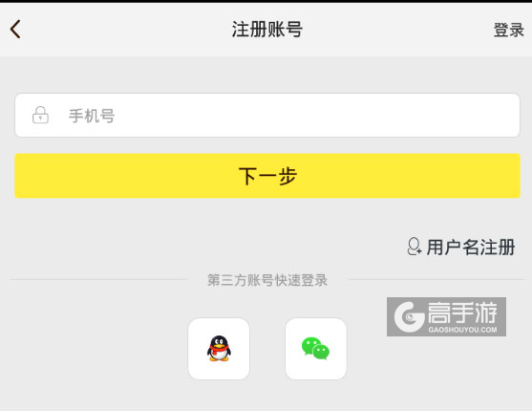Click the padlock icon in phone field
The height and width of the screenshot is (411, 532).
(x=40, y=115)
